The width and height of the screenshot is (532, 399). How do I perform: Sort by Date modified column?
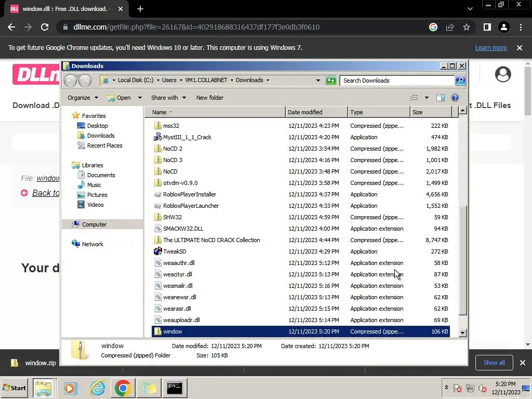(x=316, y=112)
